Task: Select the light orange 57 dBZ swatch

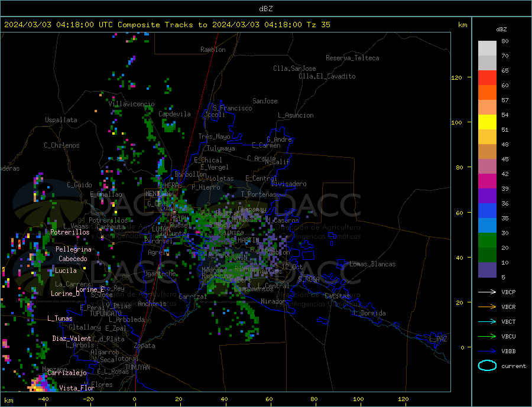Action: pyautogui.click(x=487, y=107)
